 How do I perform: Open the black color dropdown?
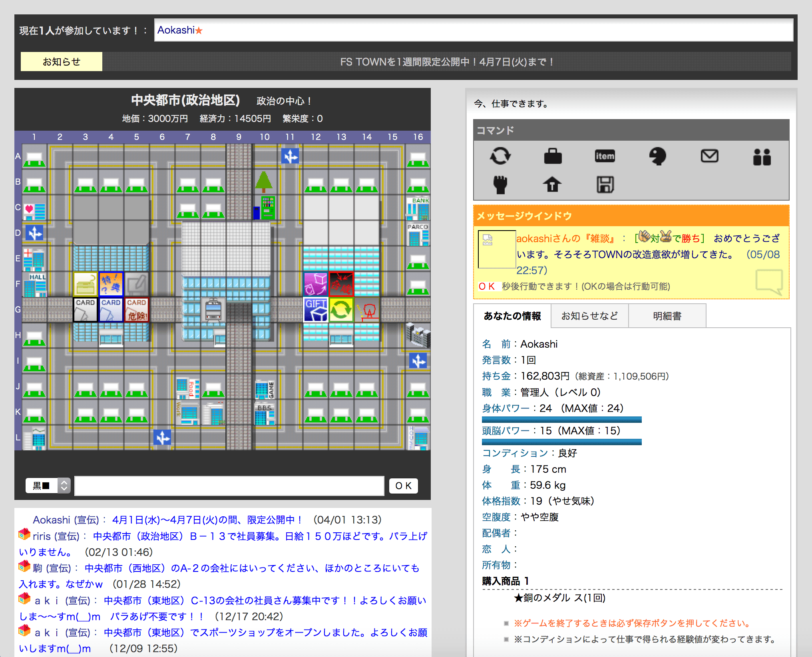tap(48, 486)
